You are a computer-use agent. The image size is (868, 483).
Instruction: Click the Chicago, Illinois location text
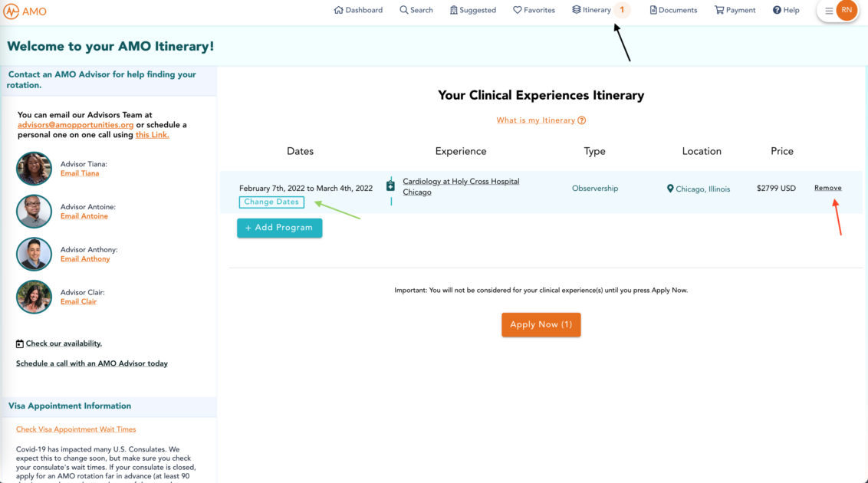(x=702, y=189)
